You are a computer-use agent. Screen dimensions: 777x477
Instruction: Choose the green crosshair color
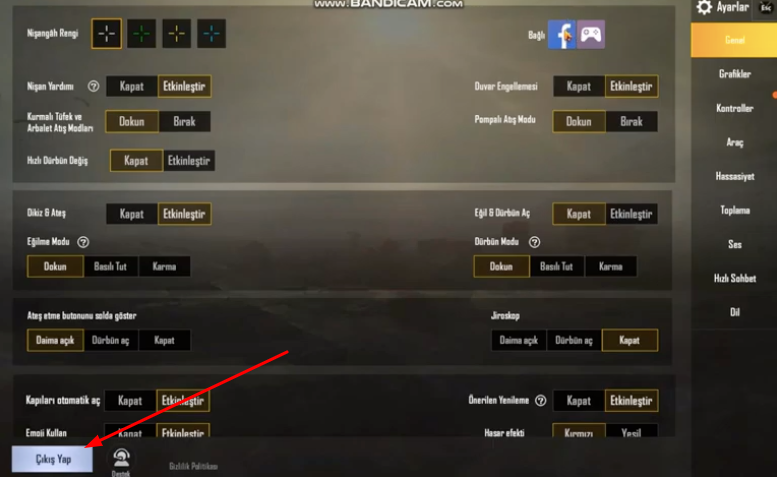click(x=141, y=34)
